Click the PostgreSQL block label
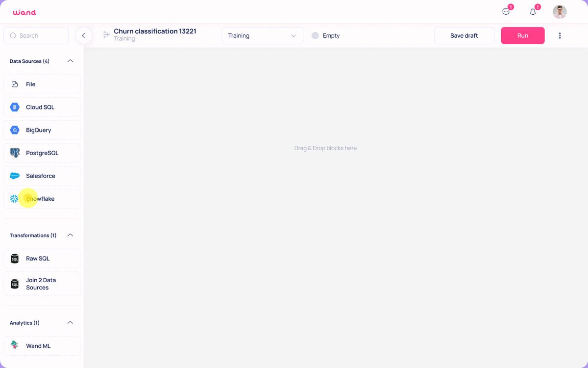The height and width of the screenshot is (368, 588). pyautogui.click(x=42, y=153)
